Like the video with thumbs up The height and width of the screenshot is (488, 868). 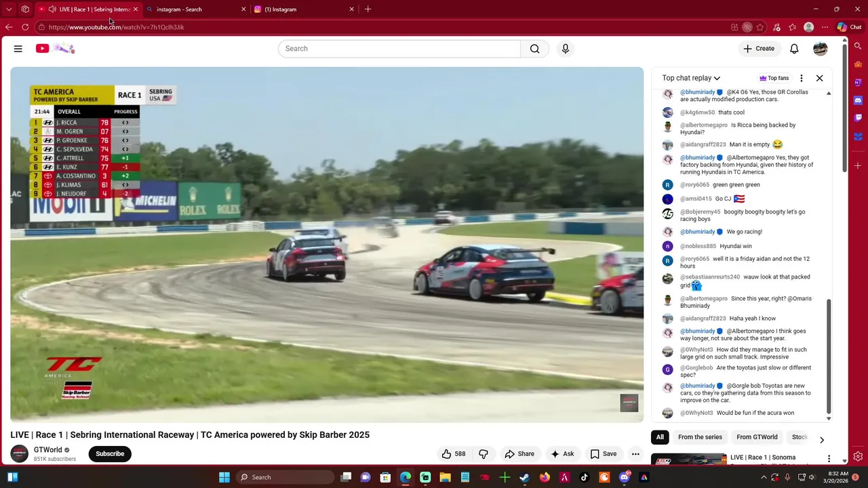click(x=454, y=454)
